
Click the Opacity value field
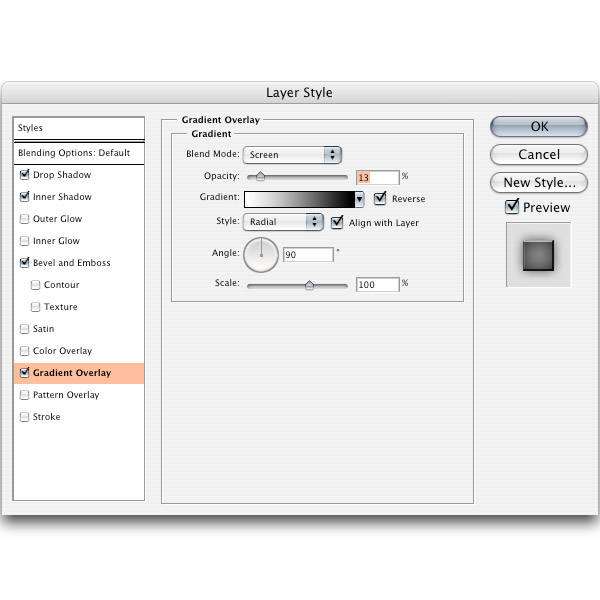(x=378, y=177)
